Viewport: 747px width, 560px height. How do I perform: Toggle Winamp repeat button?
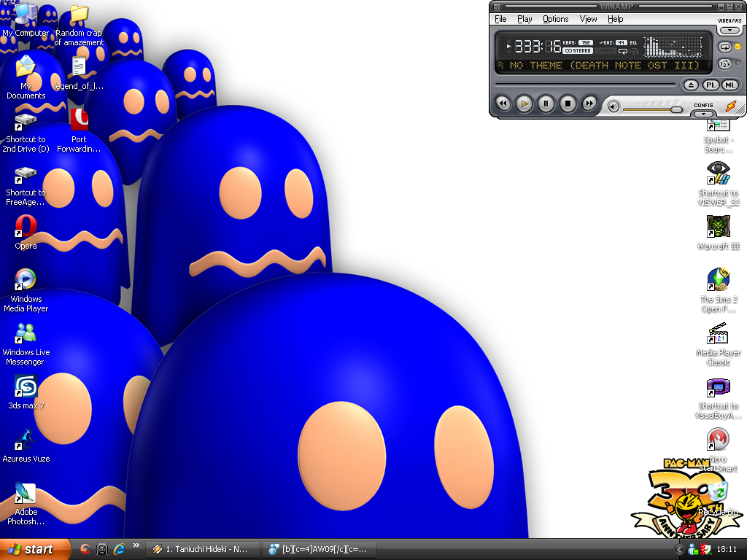725,47
